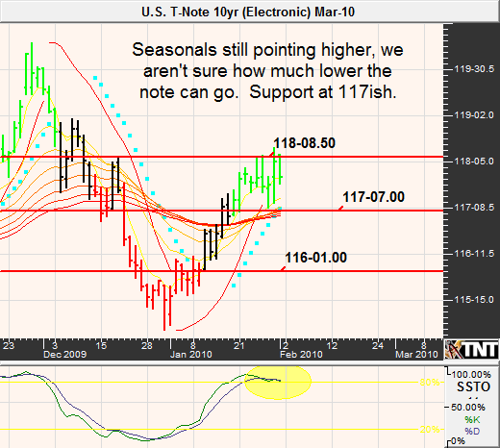Click the Dec 2009 date axis label
500x448 pixels.
tap(65, 355)
